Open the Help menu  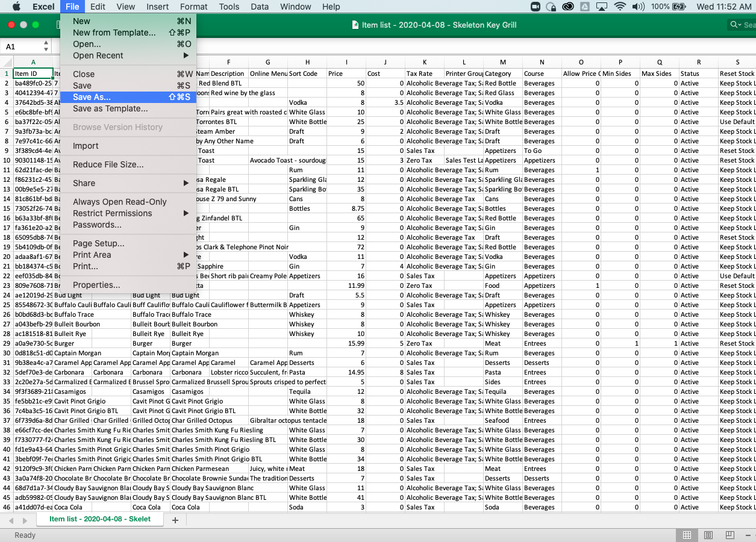point(331,7)
